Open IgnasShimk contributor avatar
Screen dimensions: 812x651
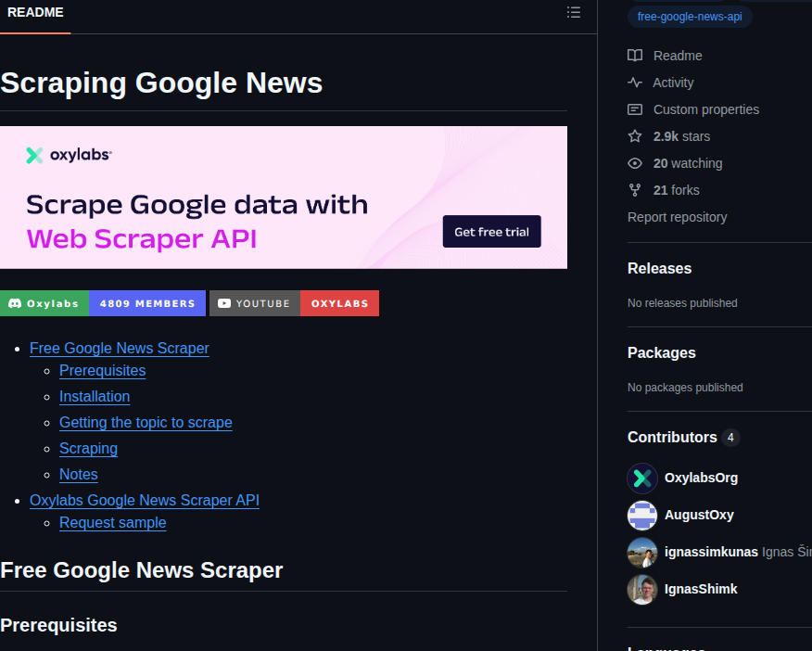tap(642, 590)
